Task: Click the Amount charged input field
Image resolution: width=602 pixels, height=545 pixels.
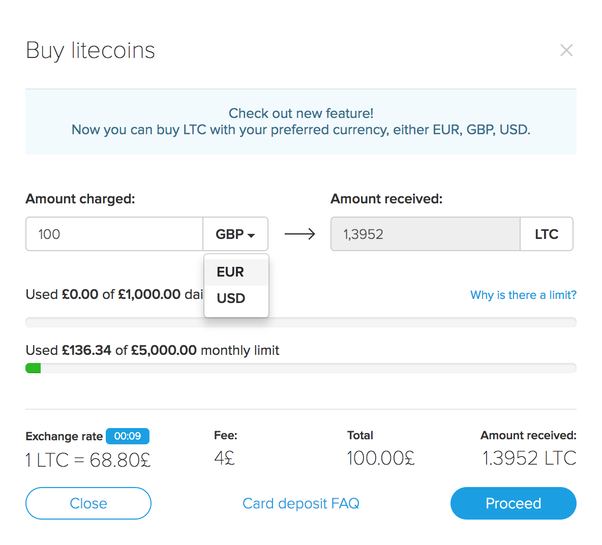Action: (x=114, y=234)
